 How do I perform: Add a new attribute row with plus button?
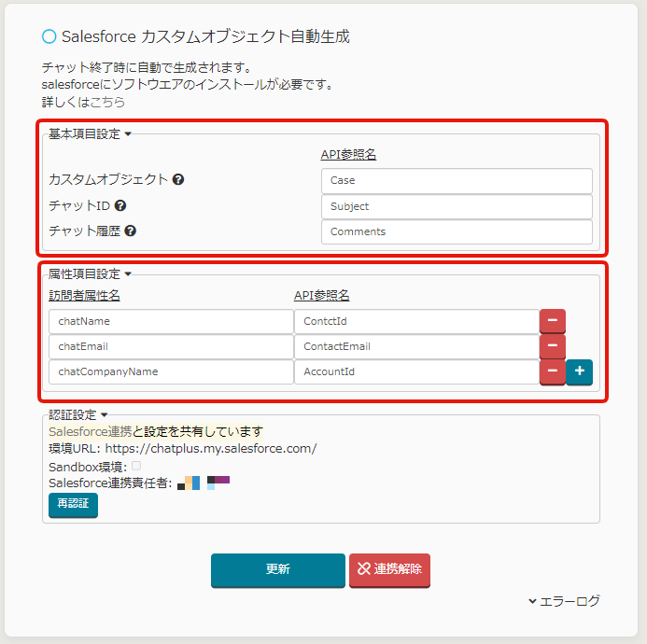point(580,371)
